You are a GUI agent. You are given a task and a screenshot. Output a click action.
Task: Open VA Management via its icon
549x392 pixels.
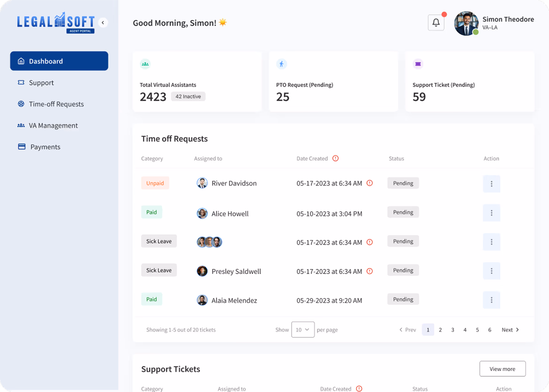point(21,125)
